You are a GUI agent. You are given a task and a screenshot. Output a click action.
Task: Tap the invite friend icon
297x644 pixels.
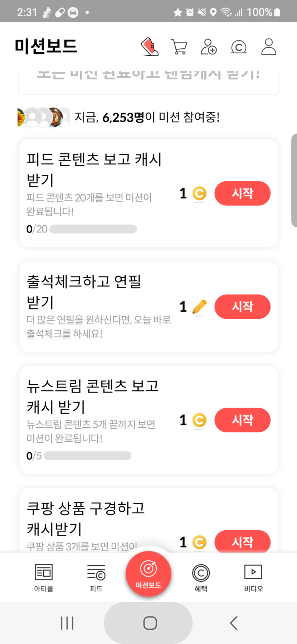click(x=209, y=47)
